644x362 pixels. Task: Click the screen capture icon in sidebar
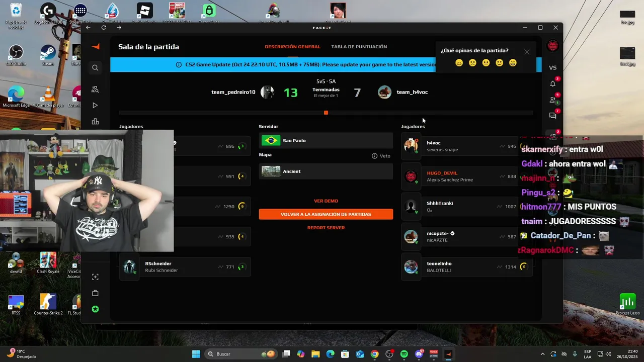(x=95, y=277)
